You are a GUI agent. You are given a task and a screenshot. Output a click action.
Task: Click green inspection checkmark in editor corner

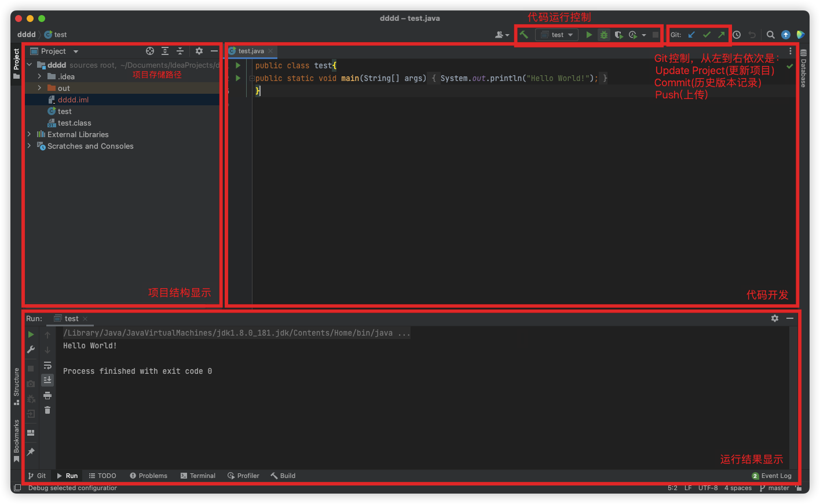coord(790,67)
